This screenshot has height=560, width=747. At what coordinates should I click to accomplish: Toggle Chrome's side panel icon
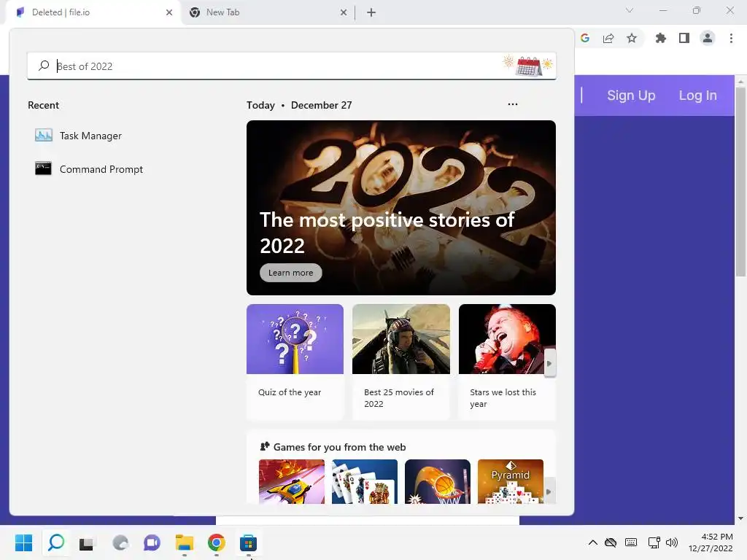[x=684, y=38]
